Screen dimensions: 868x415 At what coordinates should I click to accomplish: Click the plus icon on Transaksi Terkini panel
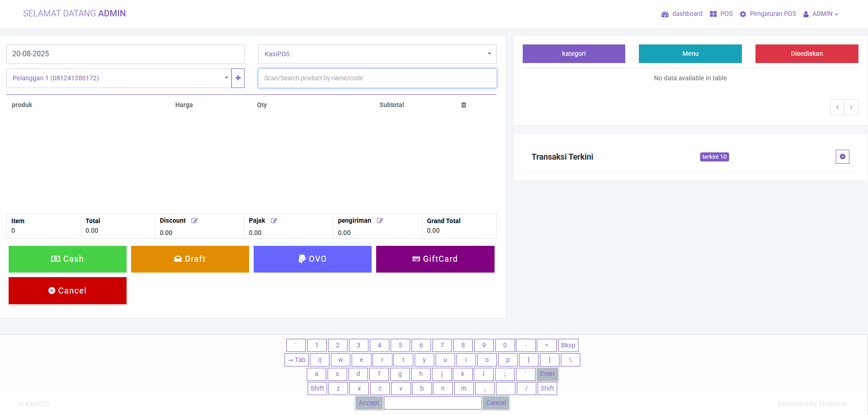click(842, 156)
